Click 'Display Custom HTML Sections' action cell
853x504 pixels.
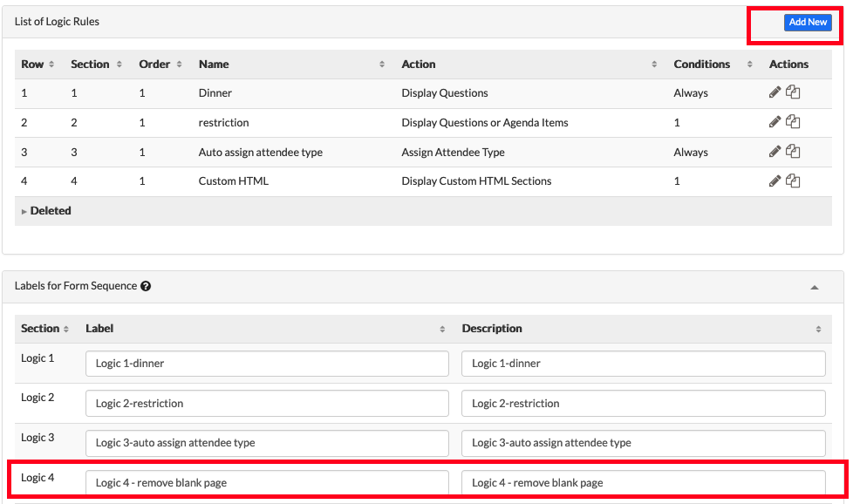(476, 181)
